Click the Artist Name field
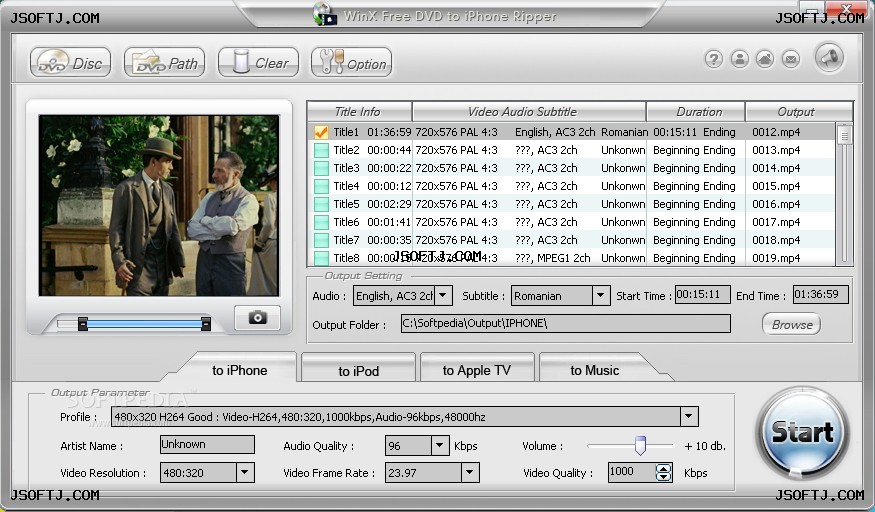This screenshot has width=875, height=512. tap(207, 444)
